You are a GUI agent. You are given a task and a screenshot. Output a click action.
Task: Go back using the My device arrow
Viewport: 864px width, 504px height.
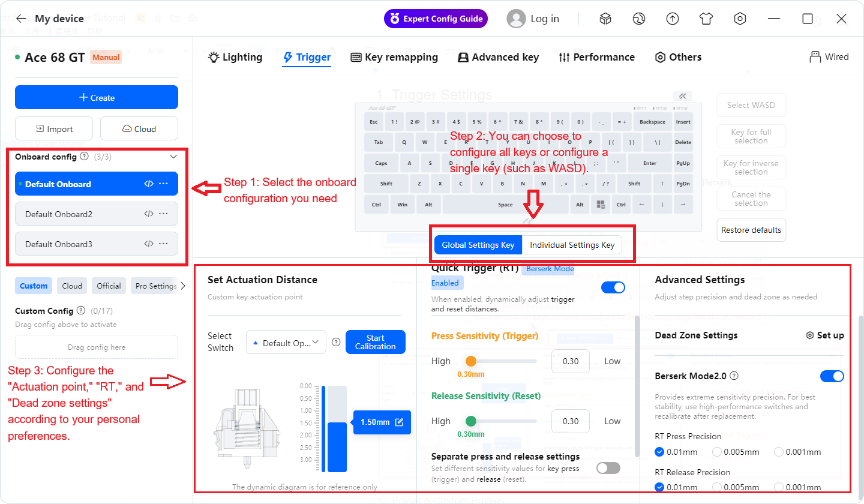(x=21, y=19)
